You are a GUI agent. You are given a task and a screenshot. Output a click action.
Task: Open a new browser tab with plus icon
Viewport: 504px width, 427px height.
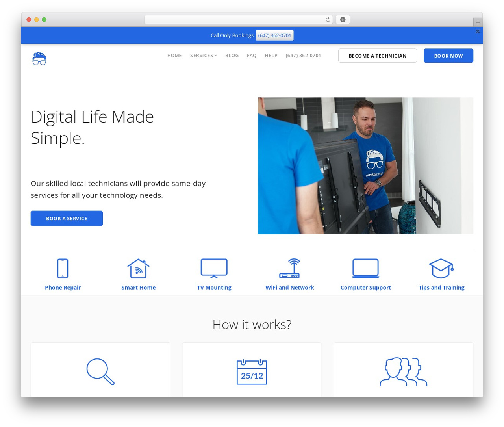[478, 22]
